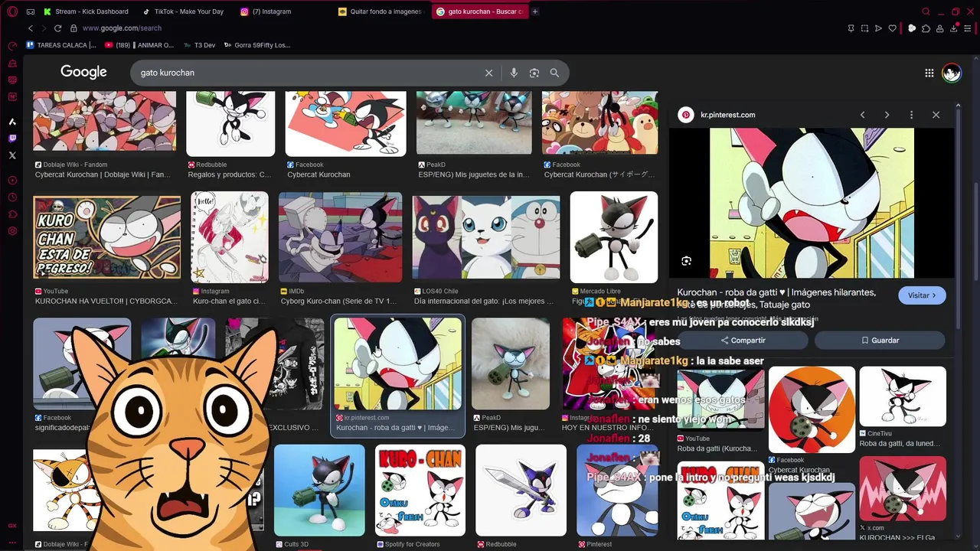The height and width of the screenshot is (551, 980).
Task: Start Google voice search with microphone
Action: click(514, 73)
